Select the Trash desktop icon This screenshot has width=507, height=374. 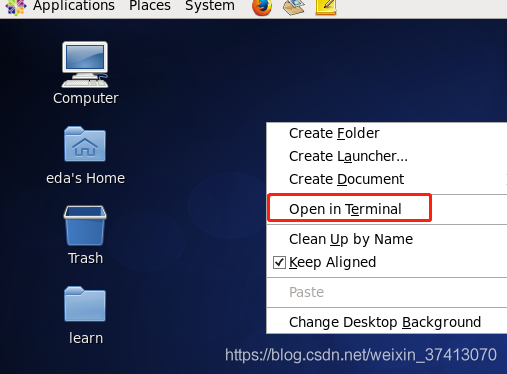85,225
